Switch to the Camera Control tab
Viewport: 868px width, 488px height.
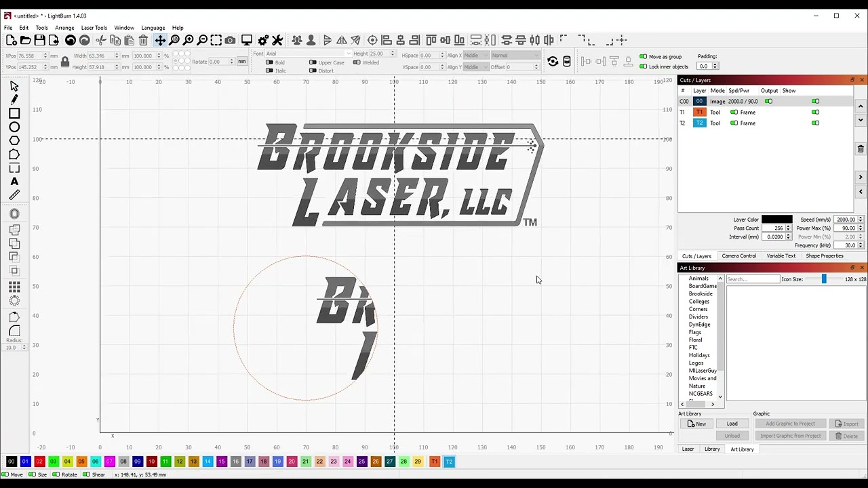738,256
